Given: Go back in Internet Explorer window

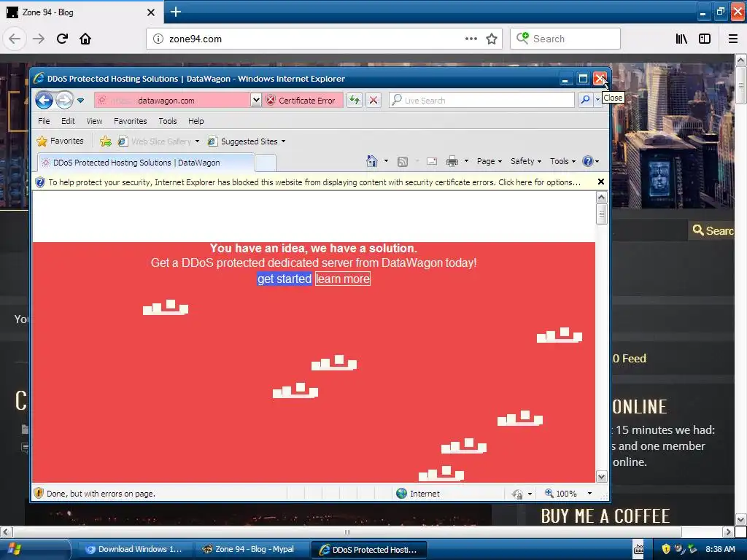Looking at the screenshot, I should pyautogui.click(x=44, y=101).
